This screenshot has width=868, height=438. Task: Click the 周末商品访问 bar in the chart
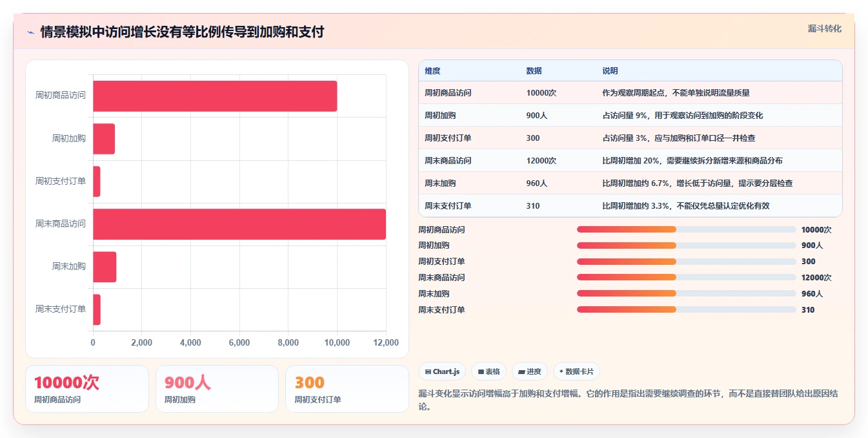(x=239, y=224)
